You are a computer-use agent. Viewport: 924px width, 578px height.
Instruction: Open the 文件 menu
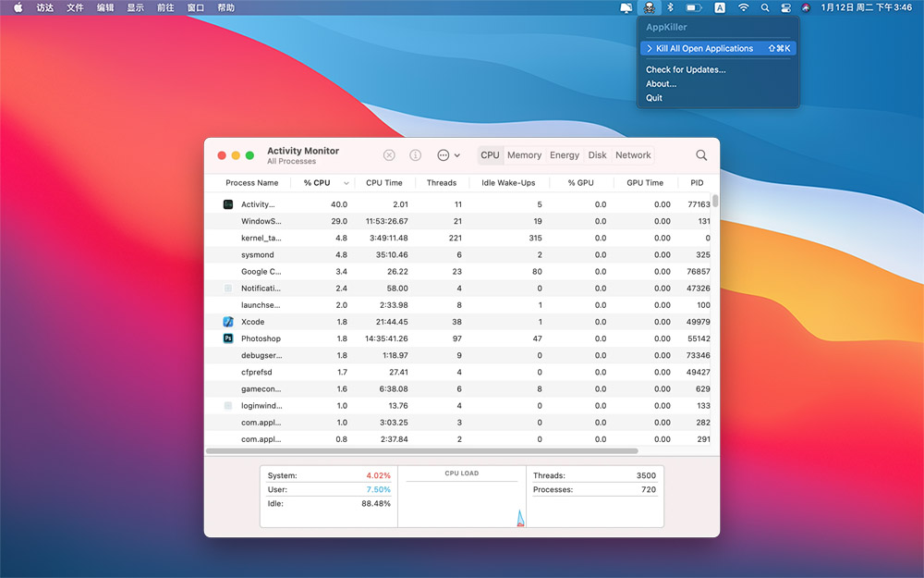pos(75,7)
